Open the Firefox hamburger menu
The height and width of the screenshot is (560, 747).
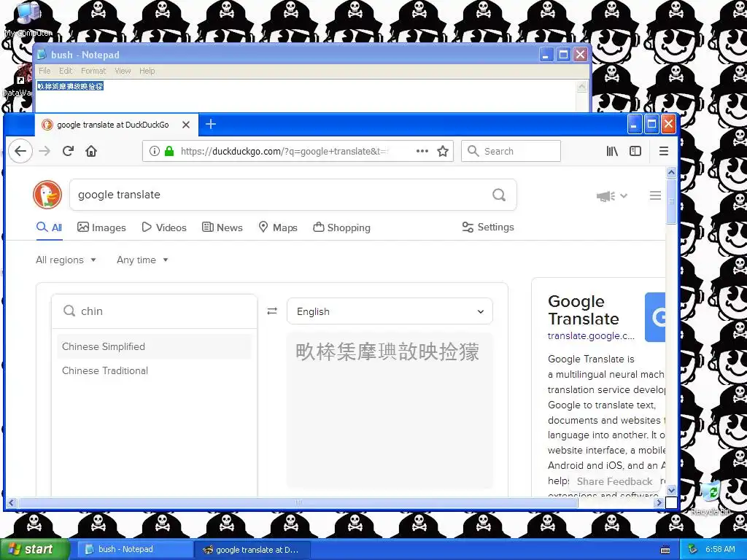click(x=664, y=151)
